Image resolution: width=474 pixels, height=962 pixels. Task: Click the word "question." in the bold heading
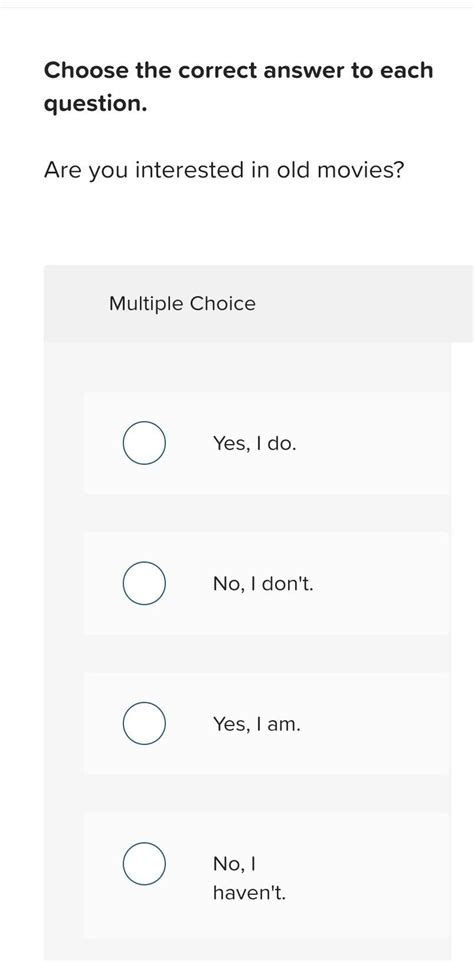pyautogui.click(x=96, y=104)
